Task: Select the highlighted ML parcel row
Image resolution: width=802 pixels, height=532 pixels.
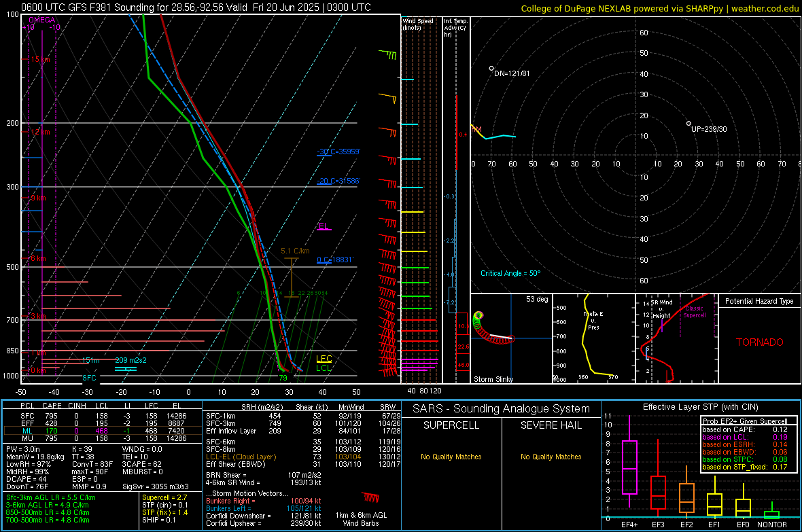Action: click(103, 431)
